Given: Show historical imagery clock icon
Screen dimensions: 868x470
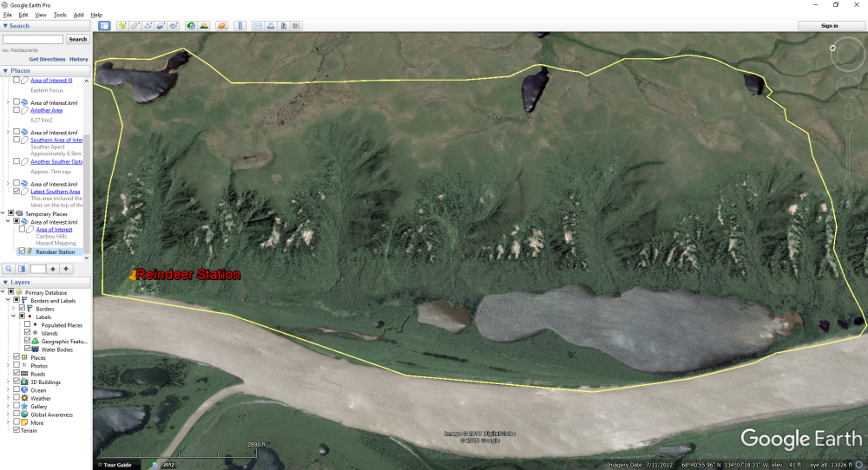Looking at the screenshot, I should tap(191, 25).
